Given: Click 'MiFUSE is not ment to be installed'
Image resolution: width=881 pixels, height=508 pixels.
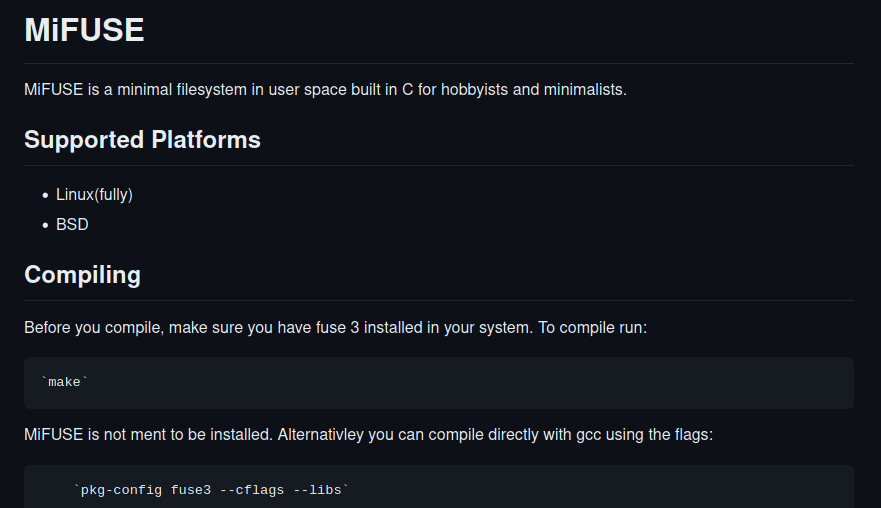Looking at the screenshot, I should pyautogui.click(x=148, y=434).
